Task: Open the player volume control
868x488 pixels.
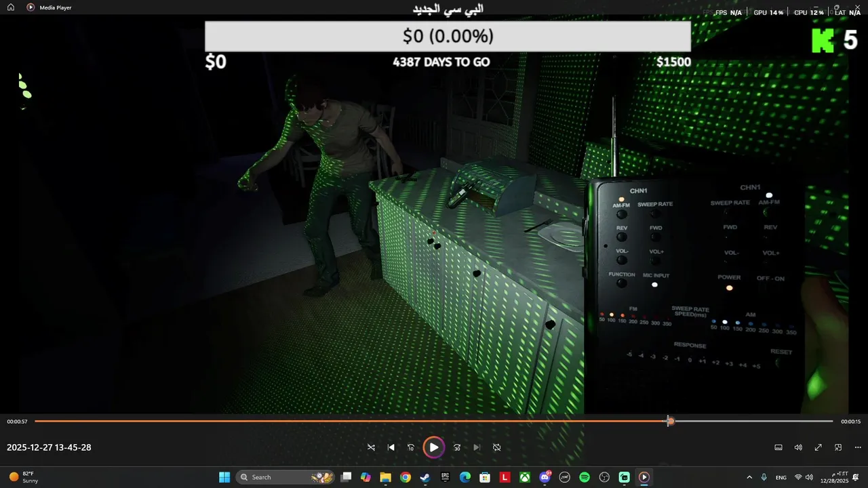Action: [798, 447]
